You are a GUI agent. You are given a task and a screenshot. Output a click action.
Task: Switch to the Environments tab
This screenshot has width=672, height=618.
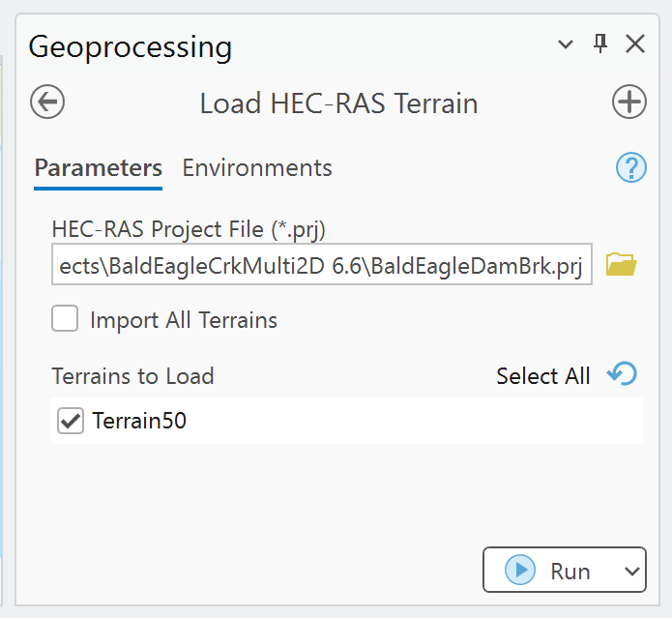[257, 167]
